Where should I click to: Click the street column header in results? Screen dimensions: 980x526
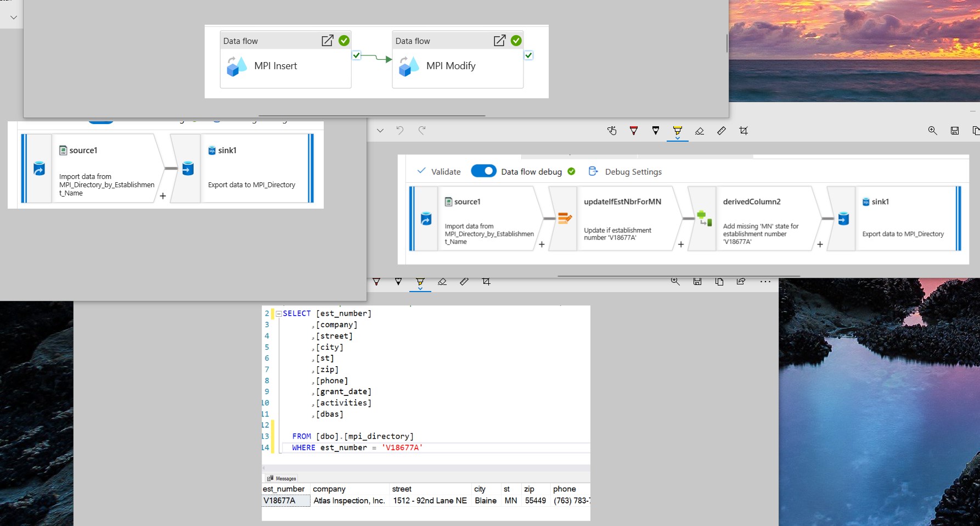point(402,489)
